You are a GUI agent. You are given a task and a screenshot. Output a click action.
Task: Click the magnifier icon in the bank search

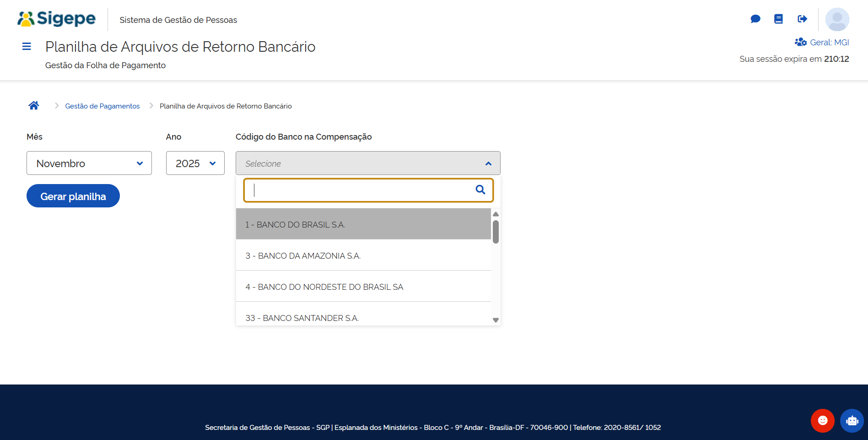tap(480, 190)
